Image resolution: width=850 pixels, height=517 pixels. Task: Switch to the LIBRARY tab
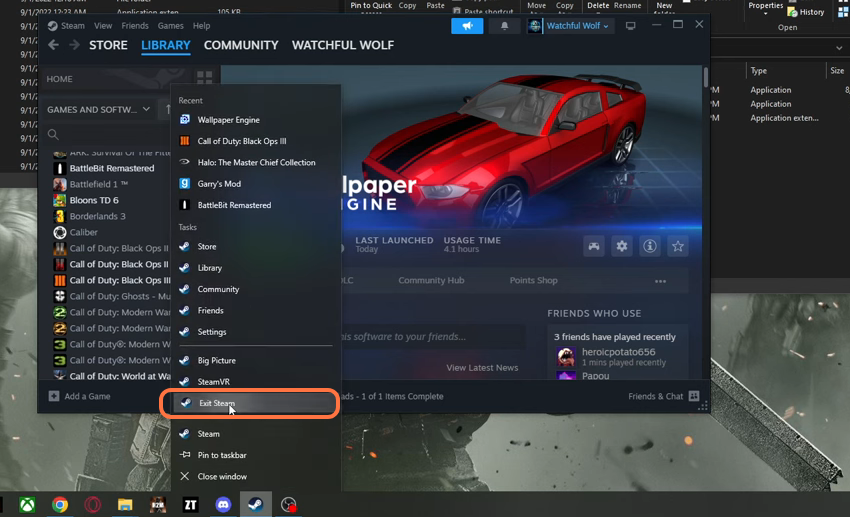pyautogui.click(x=166, y=45)
